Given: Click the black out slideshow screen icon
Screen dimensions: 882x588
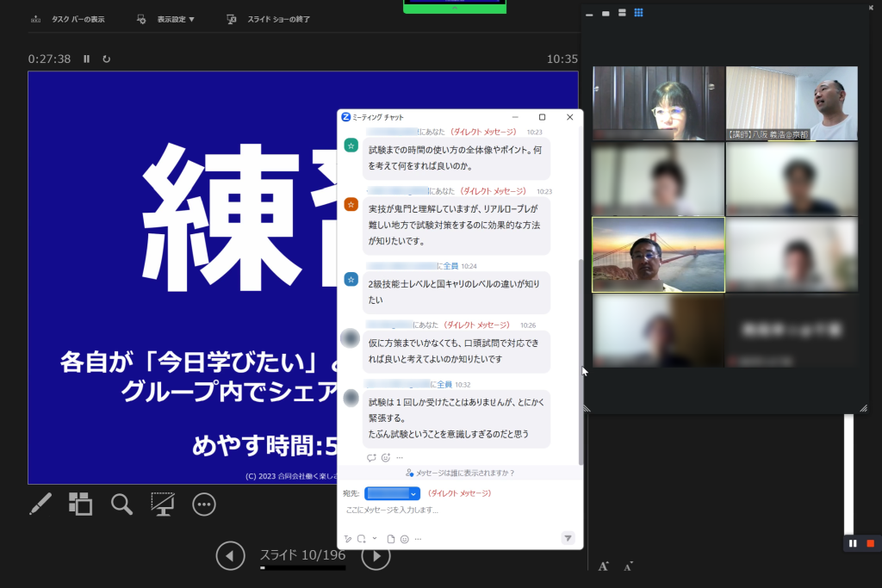Looking at the screenshot, I should pyautogui.click(x=163, y=504).
